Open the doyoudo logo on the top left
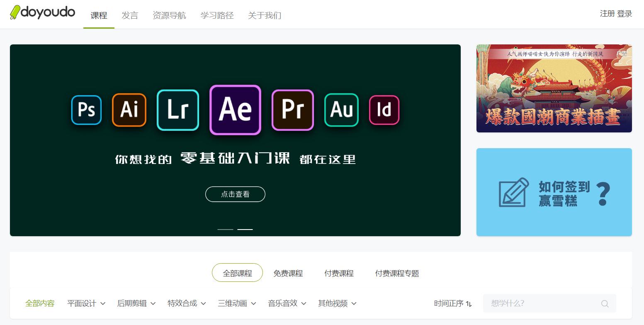The image size is (644, 325). click(x=42, y=13)
